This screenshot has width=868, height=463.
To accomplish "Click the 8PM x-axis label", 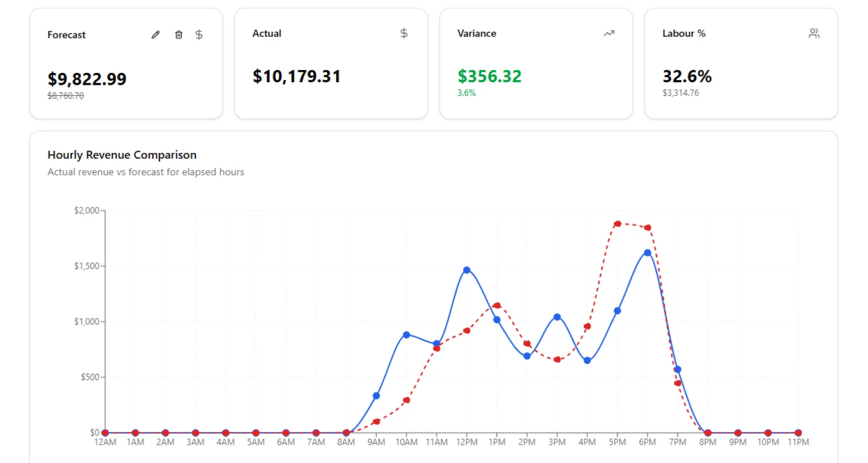I will tap(708, 442).
